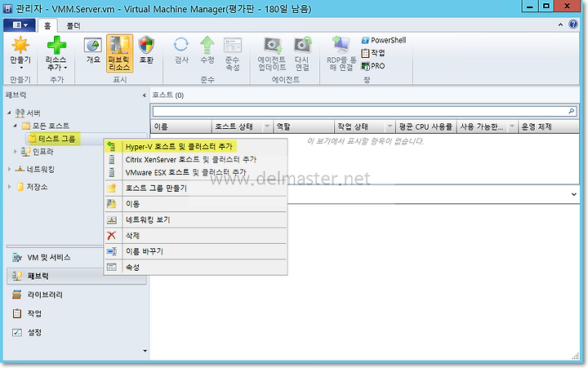Open the application menu dropdown button
Viewport: 588px width, 368px height.
tap(20, 25)
